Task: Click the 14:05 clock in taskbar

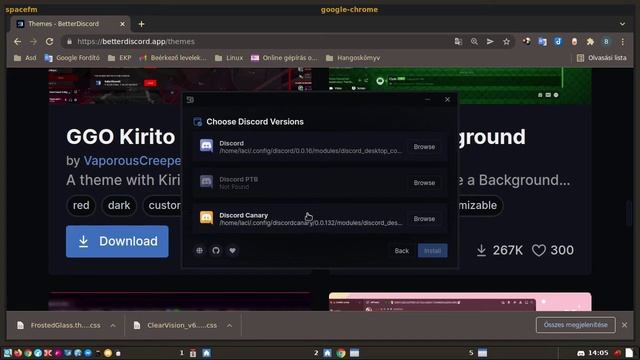Action: (x=598, y=353)
